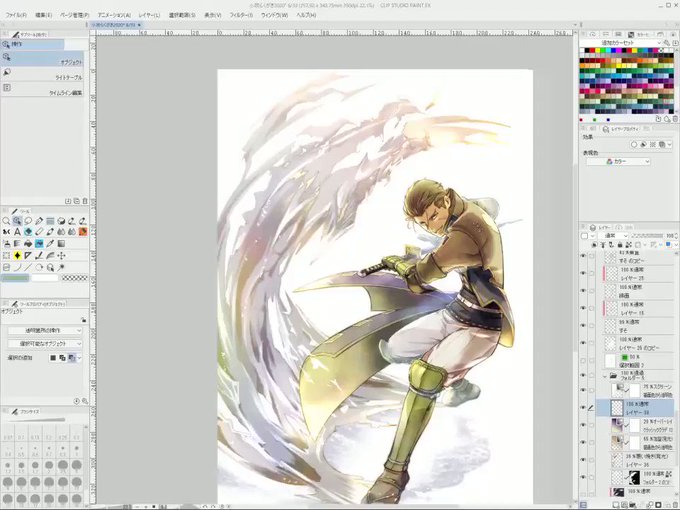Open the layer color palette dropdown arrow

676,245
